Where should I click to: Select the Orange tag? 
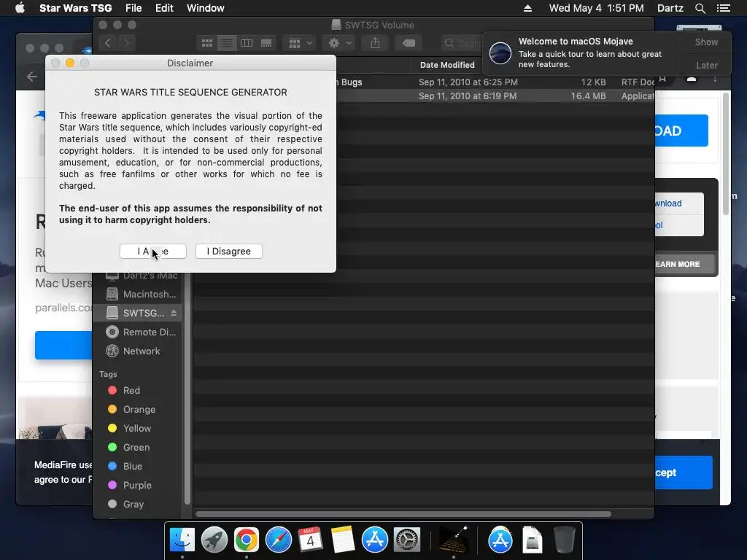click(139, 410)
